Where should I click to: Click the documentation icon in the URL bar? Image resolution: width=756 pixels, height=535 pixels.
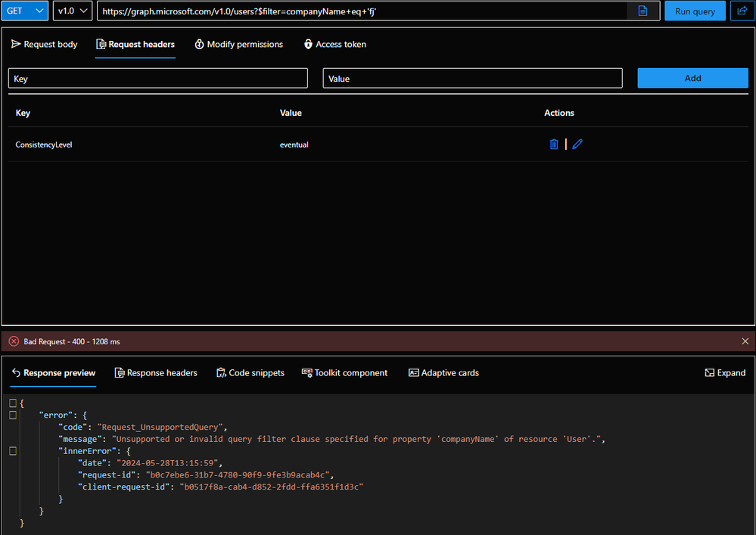pos(642,11)
